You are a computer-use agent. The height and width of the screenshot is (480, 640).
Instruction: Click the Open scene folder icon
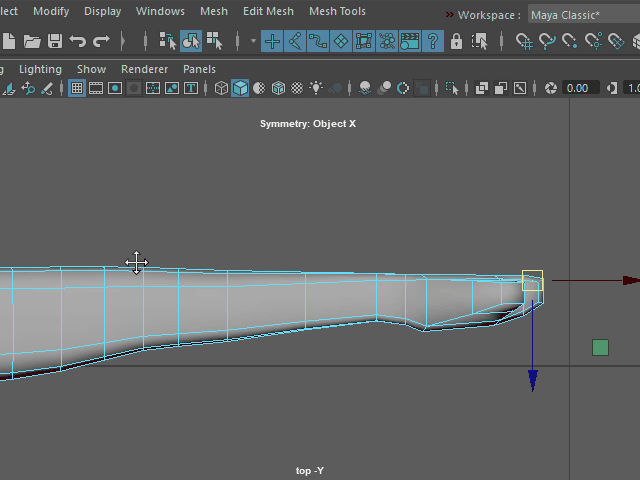click(32, 41)
